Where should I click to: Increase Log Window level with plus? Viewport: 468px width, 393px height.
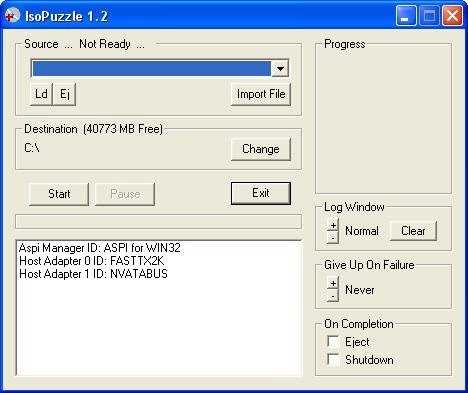(333, 225)
